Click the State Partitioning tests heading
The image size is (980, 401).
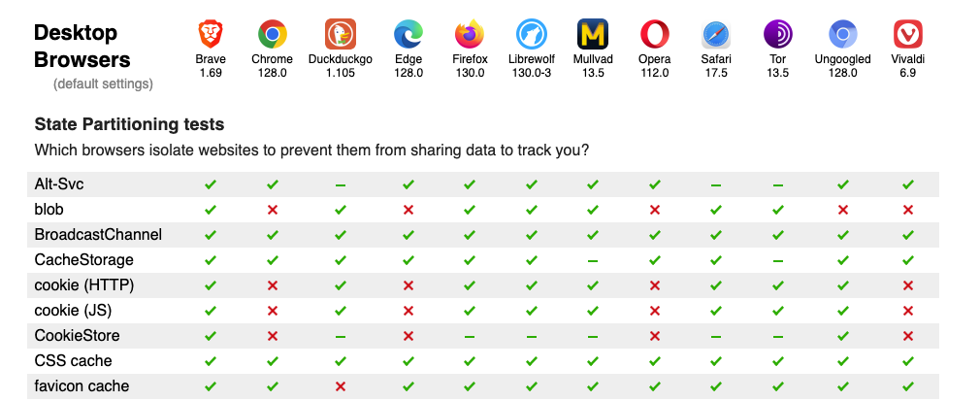[129, 124]
